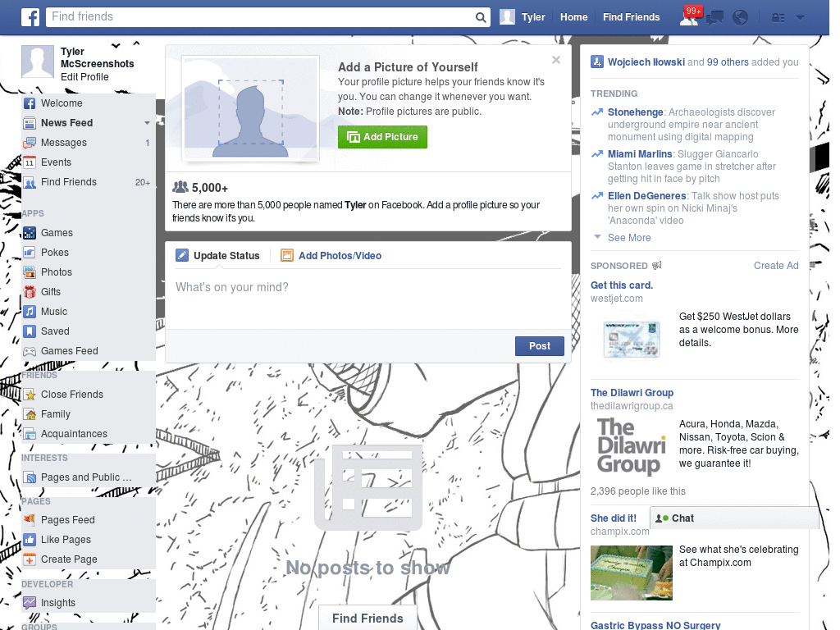
Task: Click the Welcome sidebar icon
Action: (x=30, y=103)
